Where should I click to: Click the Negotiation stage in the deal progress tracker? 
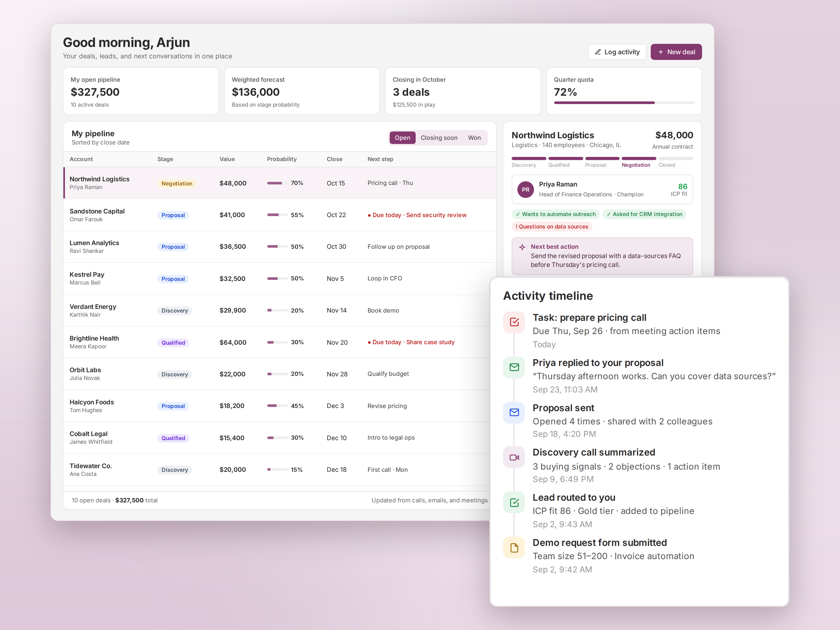click(638, 162)
